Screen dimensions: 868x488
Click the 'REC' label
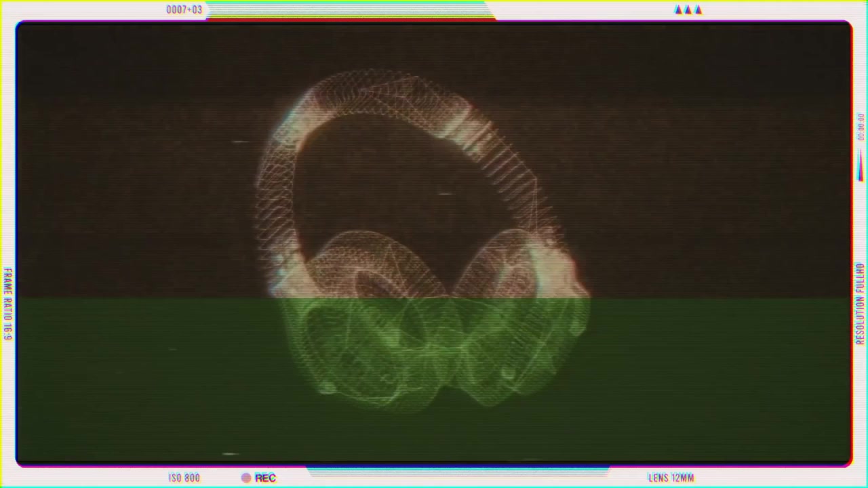click(x=265, y=478)
